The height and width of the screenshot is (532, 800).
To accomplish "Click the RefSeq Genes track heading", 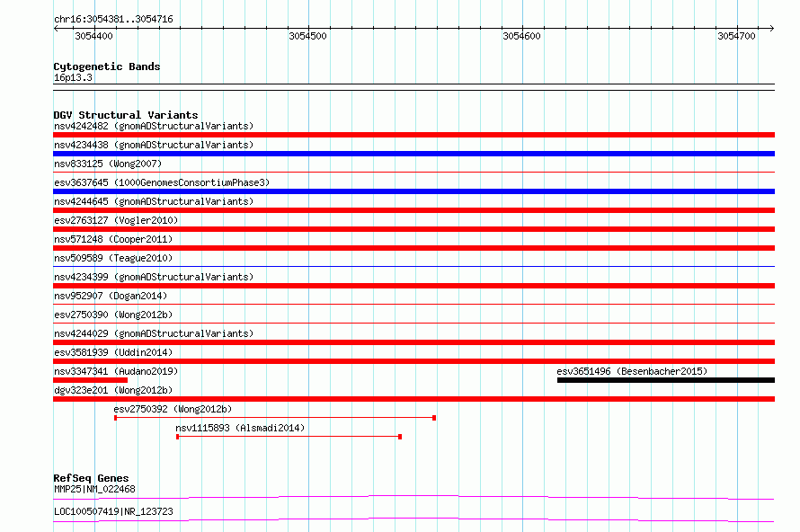I will coord(91,478).
